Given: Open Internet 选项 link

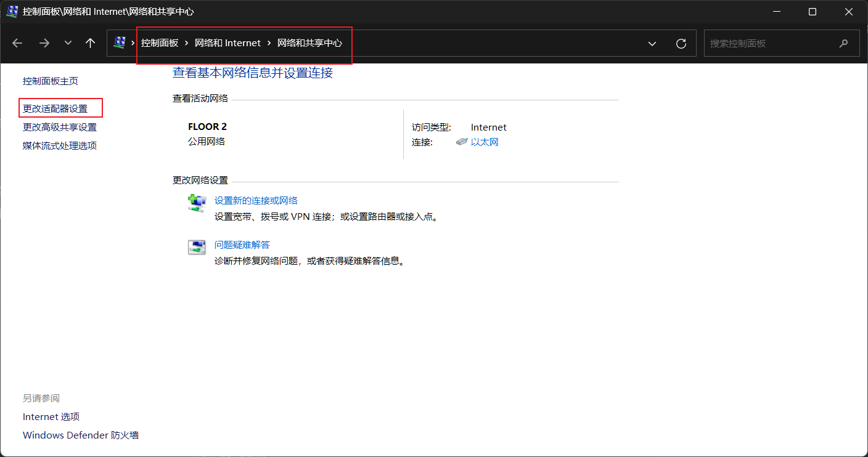Looking at the screenshot, I should click(51, 417).
